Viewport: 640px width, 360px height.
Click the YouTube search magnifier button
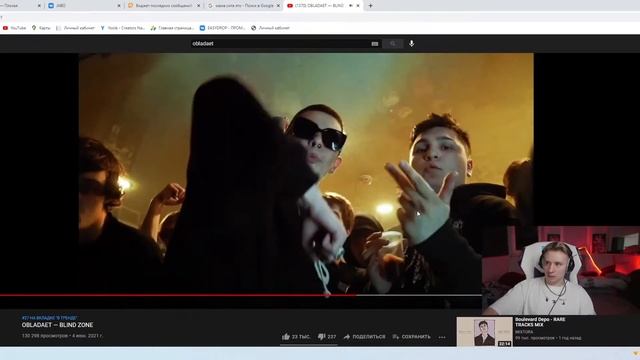pyautogui.click(x=393, y=44)
